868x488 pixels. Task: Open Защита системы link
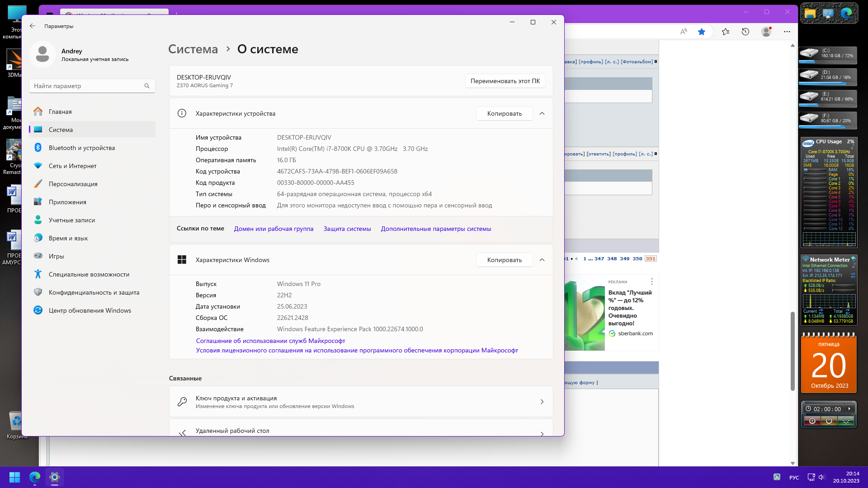347,229
